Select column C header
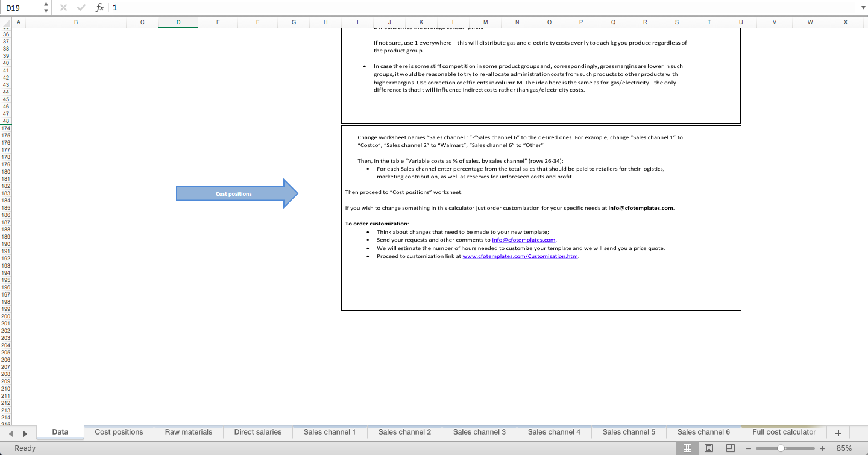 142,22
